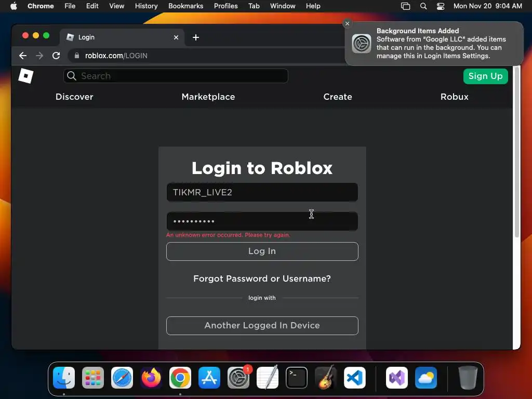Image resolution: width=532 pixels, height=399 pixels.
Task: Click the address bar showing roblox.com/LOGIN
Action: pyautogui.click(x=207, y=56)
